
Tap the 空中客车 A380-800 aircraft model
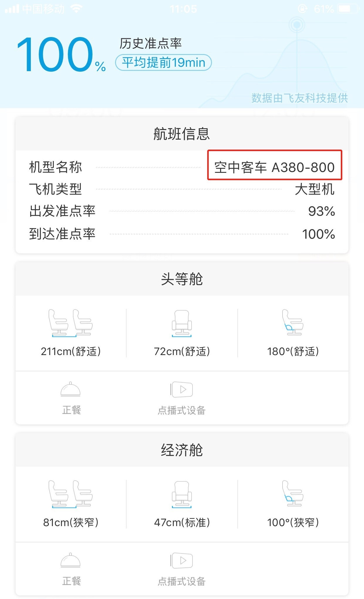coord(274,167)
